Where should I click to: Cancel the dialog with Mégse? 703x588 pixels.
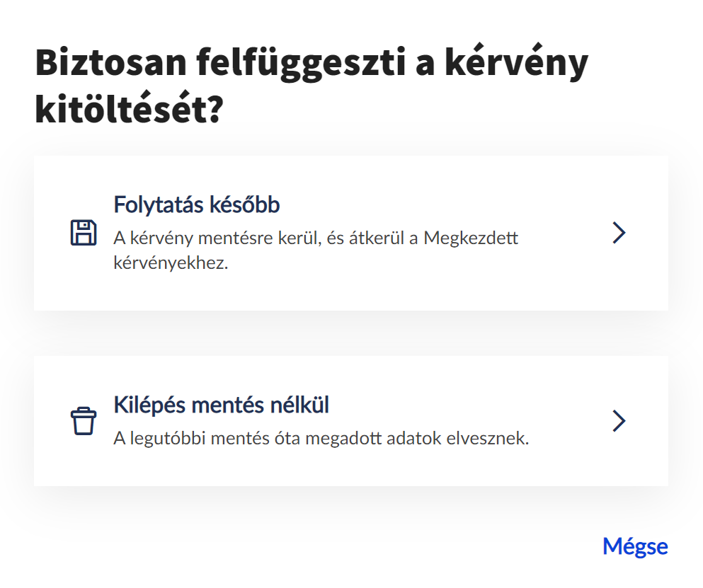(x=634, y=546)
